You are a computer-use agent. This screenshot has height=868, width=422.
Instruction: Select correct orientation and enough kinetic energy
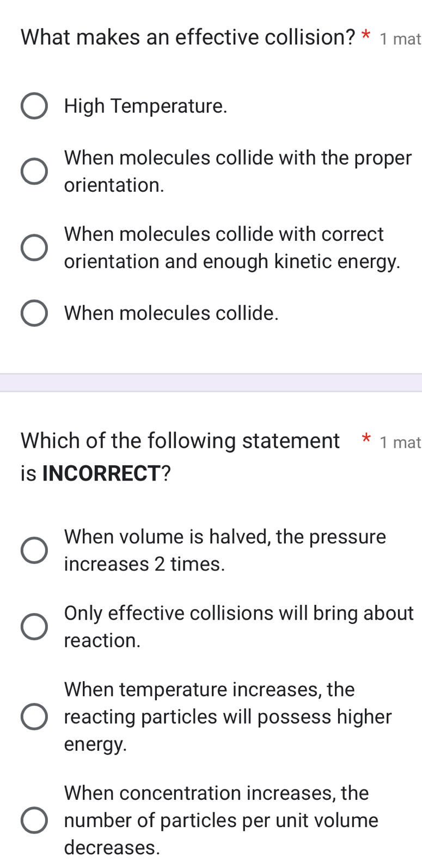34,248
